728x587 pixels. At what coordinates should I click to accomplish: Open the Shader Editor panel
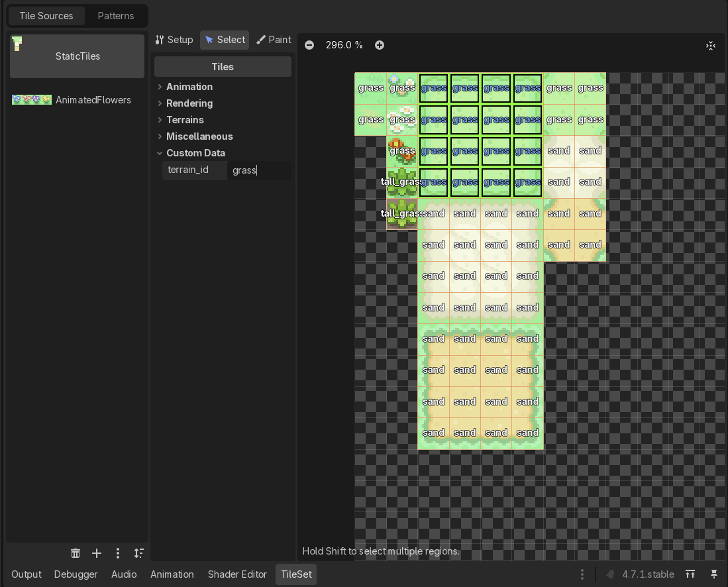[237, 574]
